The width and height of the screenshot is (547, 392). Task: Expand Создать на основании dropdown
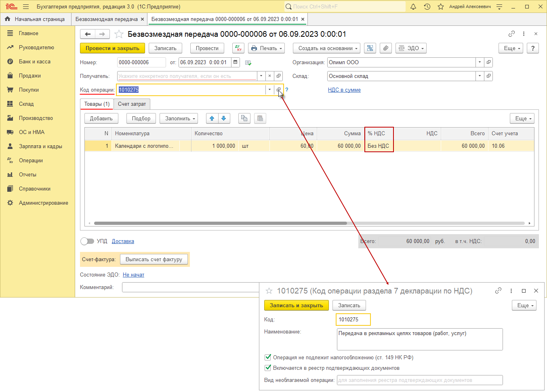(326, 48)
